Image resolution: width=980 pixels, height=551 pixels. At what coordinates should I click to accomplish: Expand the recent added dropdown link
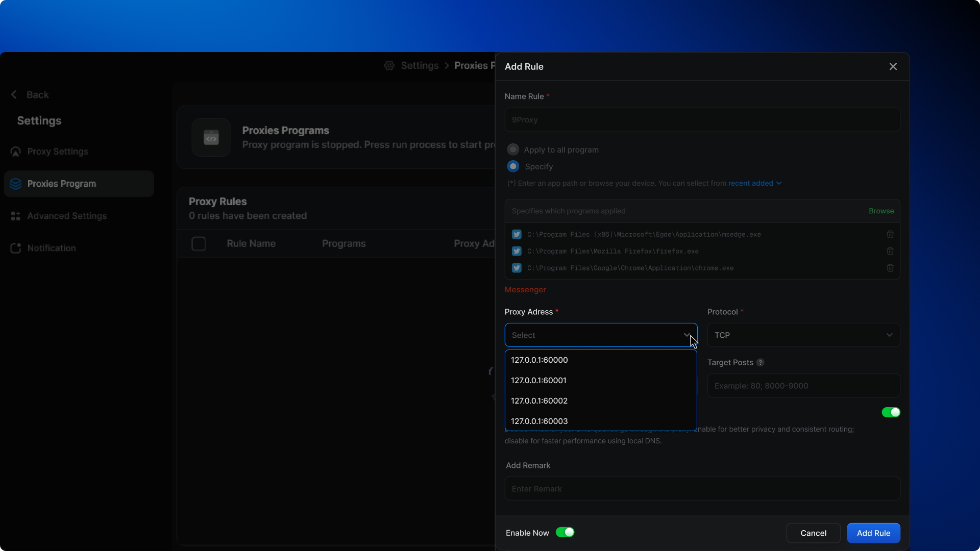(754, 183)
